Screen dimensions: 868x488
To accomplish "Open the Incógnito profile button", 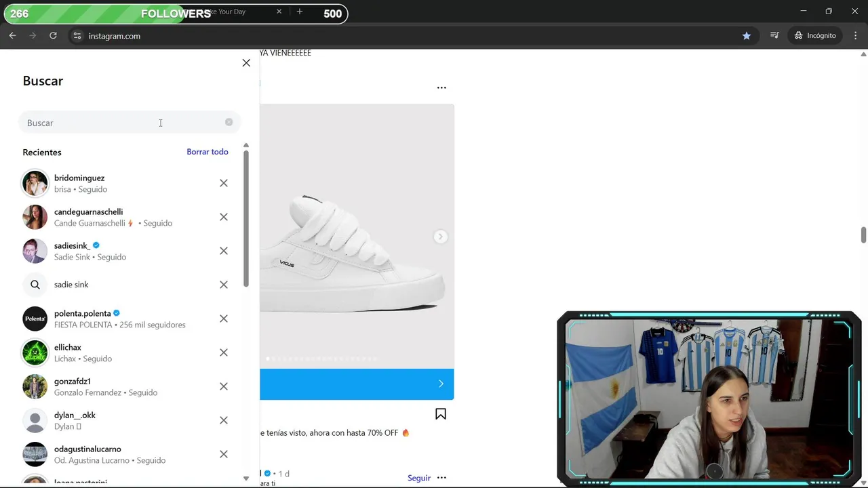I will pyautogui.click(x=816, y=35).
